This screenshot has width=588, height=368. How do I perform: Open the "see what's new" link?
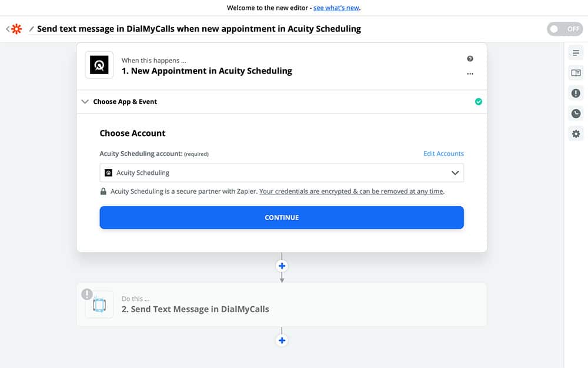click(336, 8)
